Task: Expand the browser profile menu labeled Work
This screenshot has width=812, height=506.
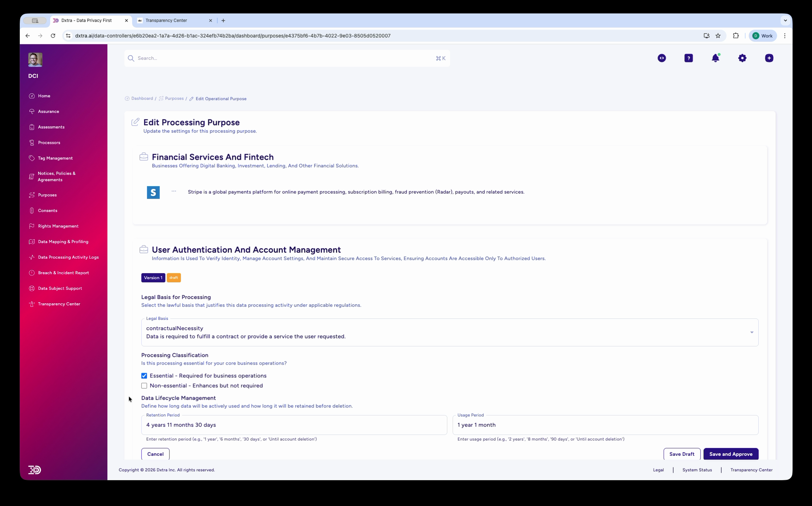Action: (x=763, y=35)
